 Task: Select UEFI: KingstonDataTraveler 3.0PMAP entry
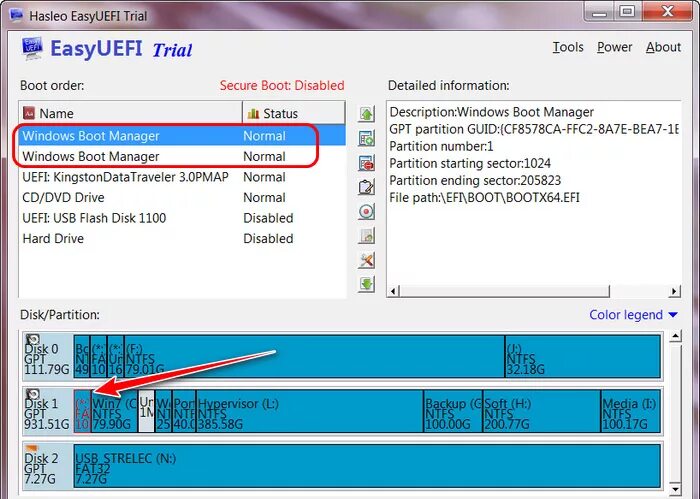[182, 177]
